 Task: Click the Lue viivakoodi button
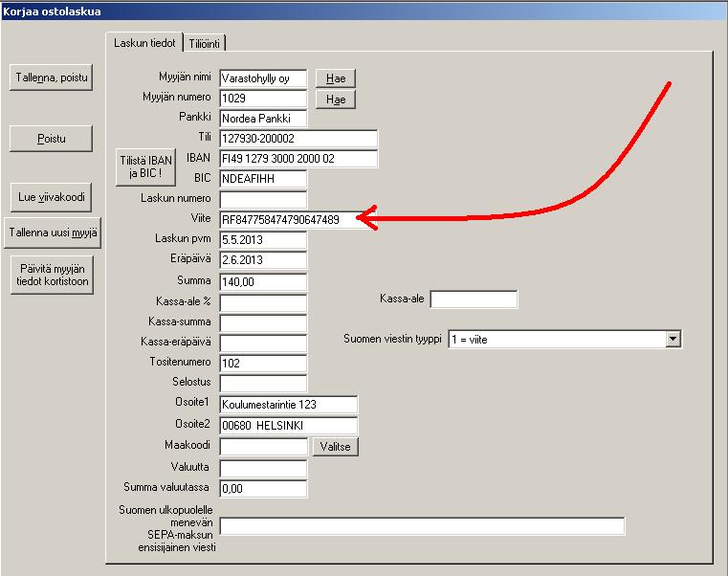click(x=51, y=197)
